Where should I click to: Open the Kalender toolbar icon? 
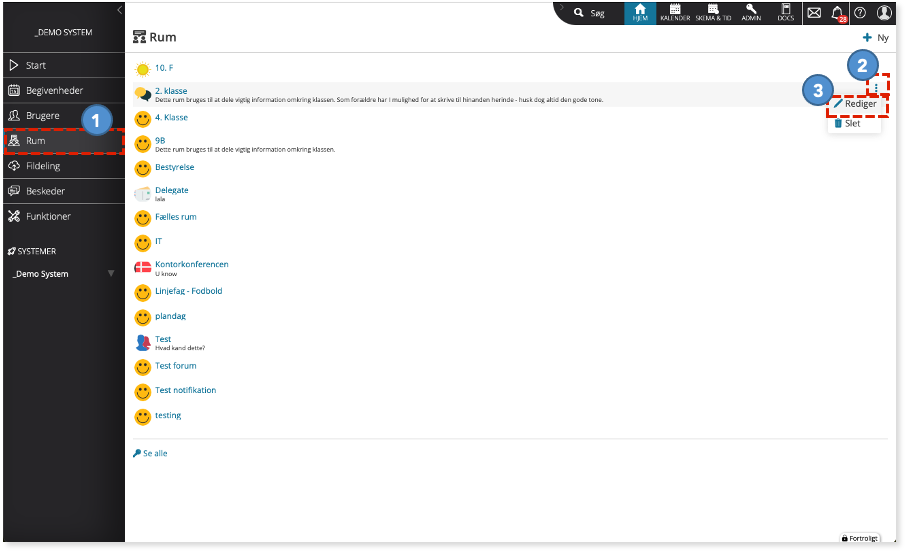(675, 13)
